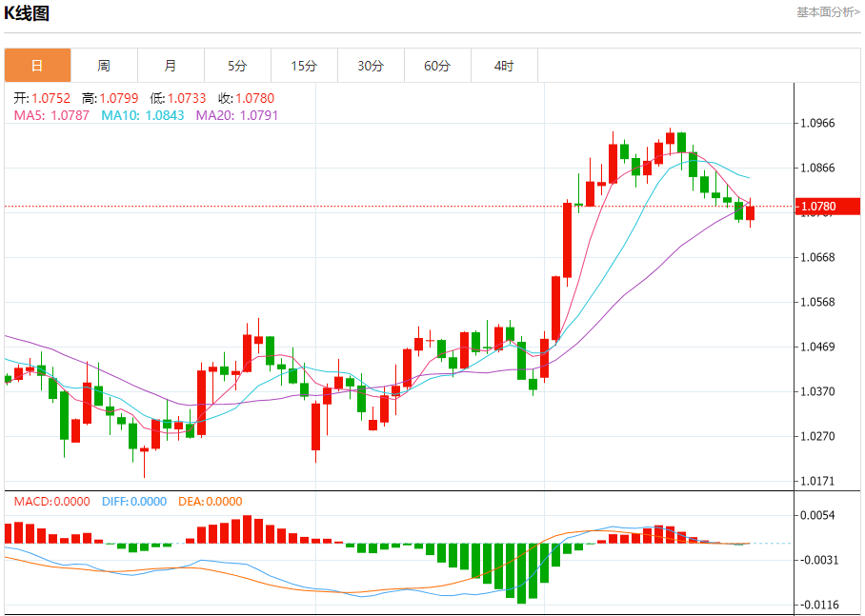Screen dimensions: 865x616
Task: Switch to the 周 weekly tab
Action: 104,66
